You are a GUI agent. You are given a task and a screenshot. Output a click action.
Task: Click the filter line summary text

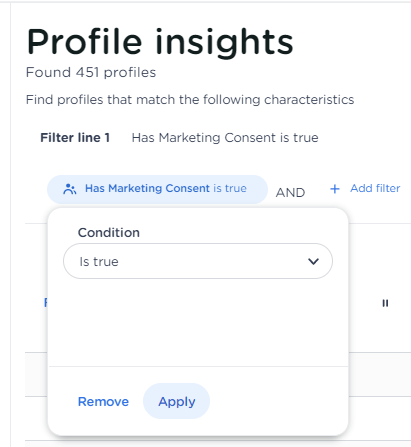(x=225, y=138)
